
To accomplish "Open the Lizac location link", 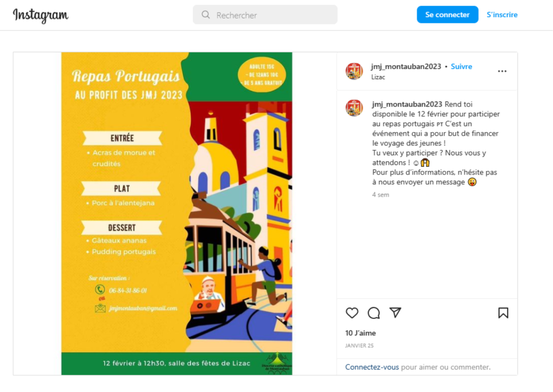I will [378, 77].
